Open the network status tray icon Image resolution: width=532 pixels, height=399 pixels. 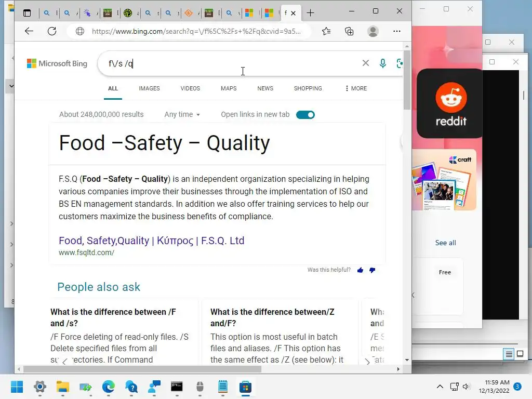pos(454,387)
